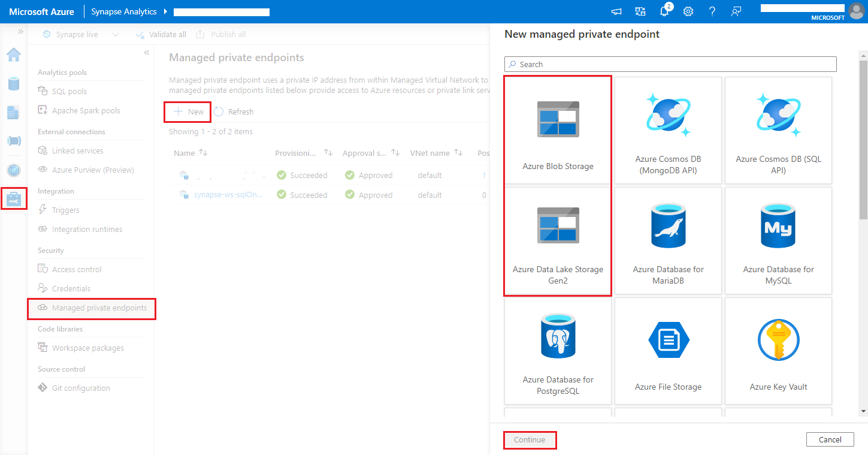Cancel the new managed private endpoint

point(830,439)
